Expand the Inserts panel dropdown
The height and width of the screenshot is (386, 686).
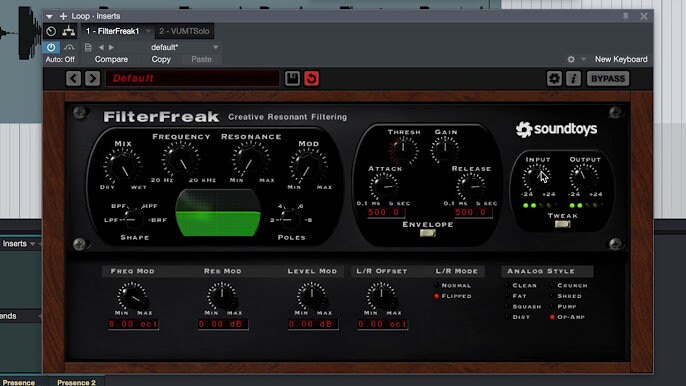pyautogui.click(x=32, y=244)
